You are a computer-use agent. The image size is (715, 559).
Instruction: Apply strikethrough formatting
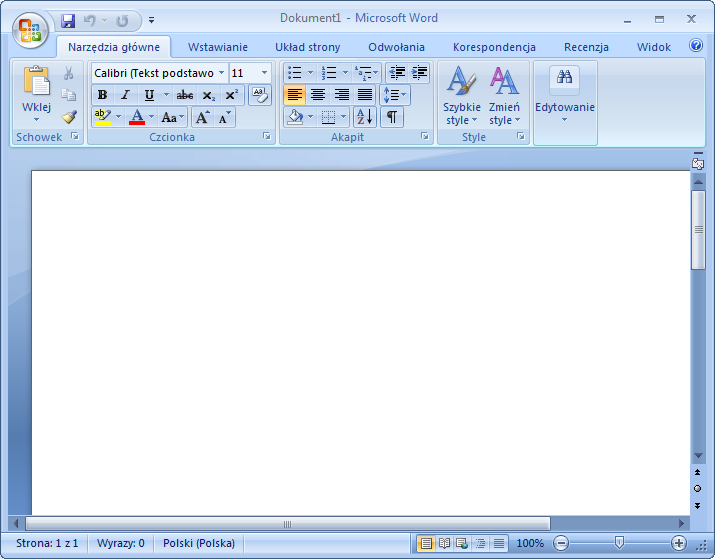point(185,95)
